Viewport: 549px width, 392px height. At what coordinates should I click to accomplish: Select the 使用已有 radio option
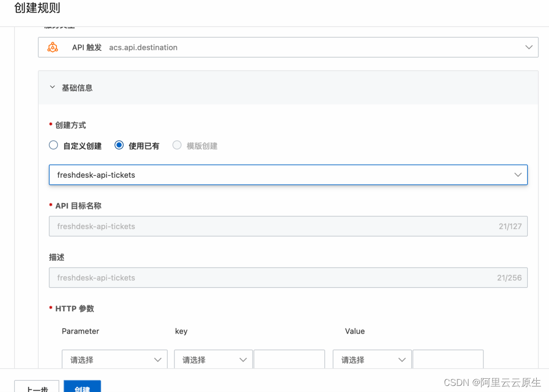coord(119,145)
